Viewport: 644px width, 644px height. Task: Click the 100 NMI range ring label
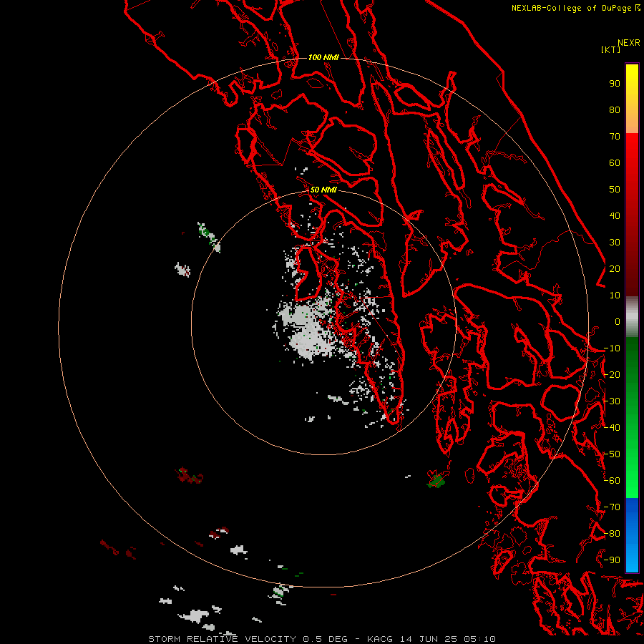click(323, 57)
